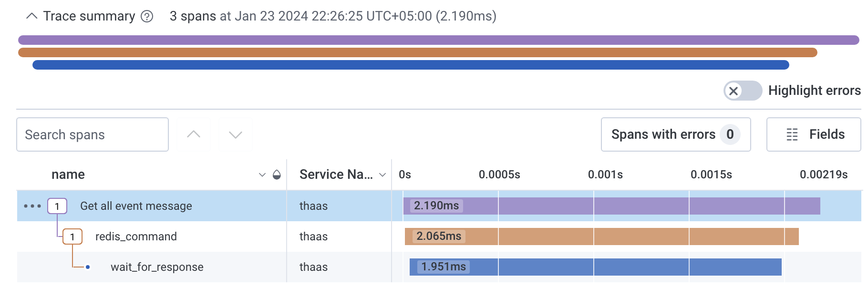The height and width of the screenshot is (288, 868).
Task: Click the color-by droplet icon in name column
Action: coord(277,175)
